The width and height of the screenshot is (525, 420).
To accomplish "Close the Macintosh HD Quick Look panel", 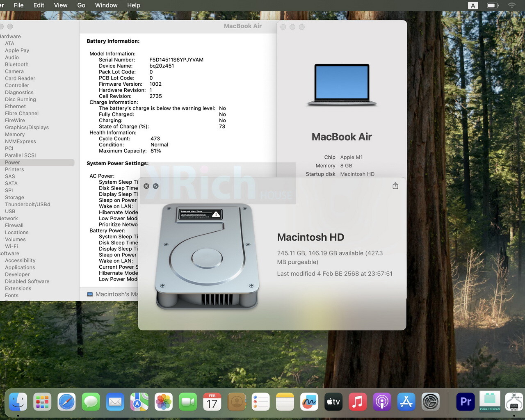I will point(146,186).
